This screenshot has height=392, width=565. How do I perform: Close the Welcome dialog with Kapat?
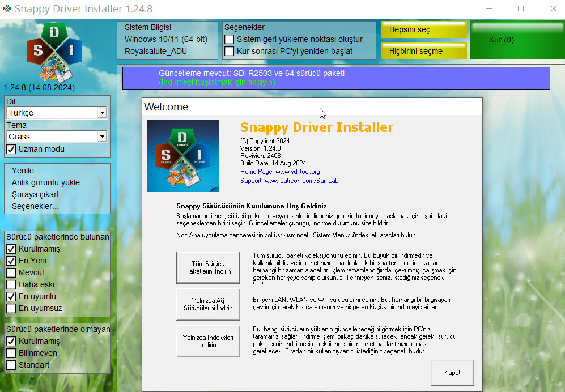click(x=452, y=373)
